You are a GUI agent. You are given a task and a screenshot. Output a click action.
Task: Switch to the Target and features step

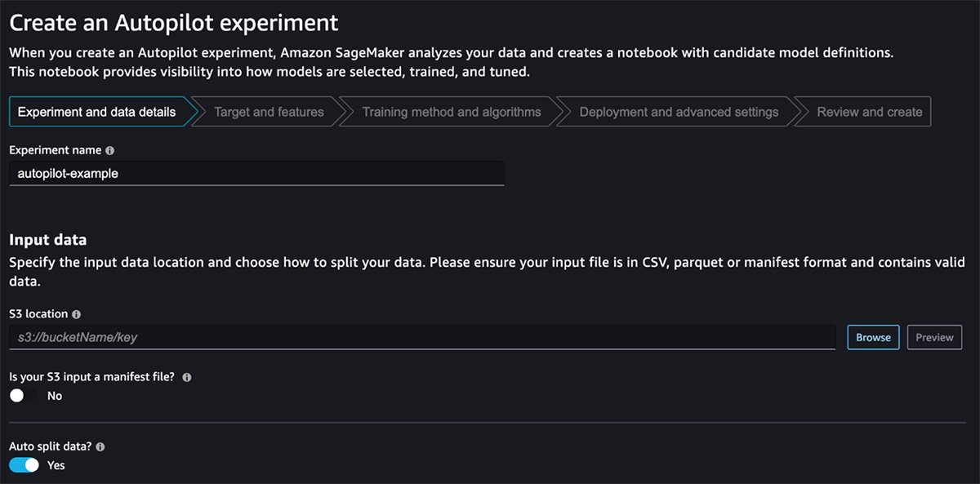pos(269,112)
